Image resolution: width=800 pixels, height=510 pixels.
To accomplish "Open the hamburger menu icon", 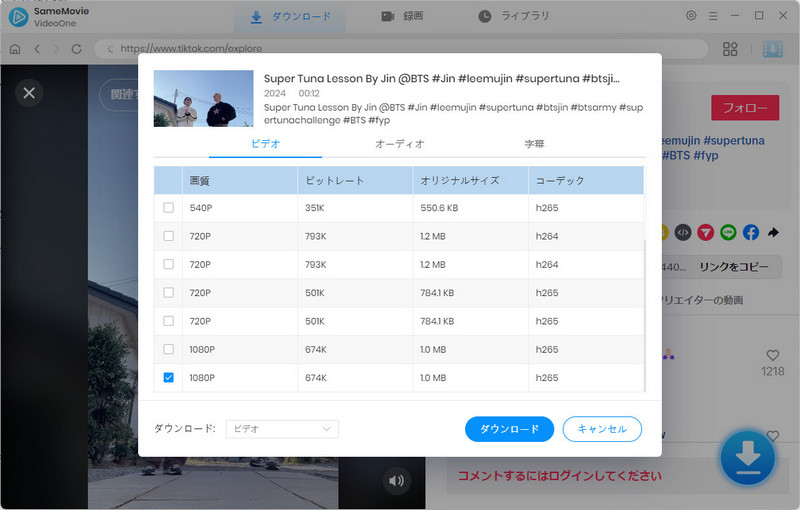I will pos(713,16).
